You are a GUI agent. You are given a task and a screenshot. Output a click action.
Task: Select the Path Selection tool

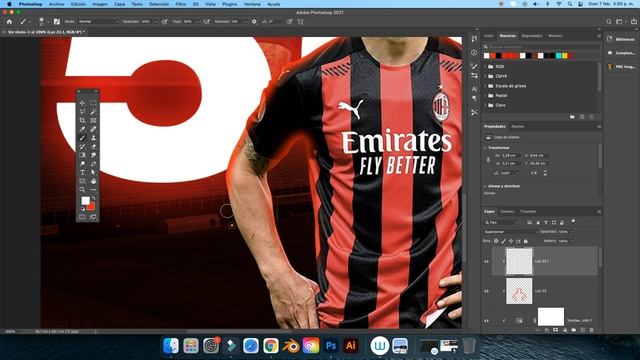tap(93, 172)
